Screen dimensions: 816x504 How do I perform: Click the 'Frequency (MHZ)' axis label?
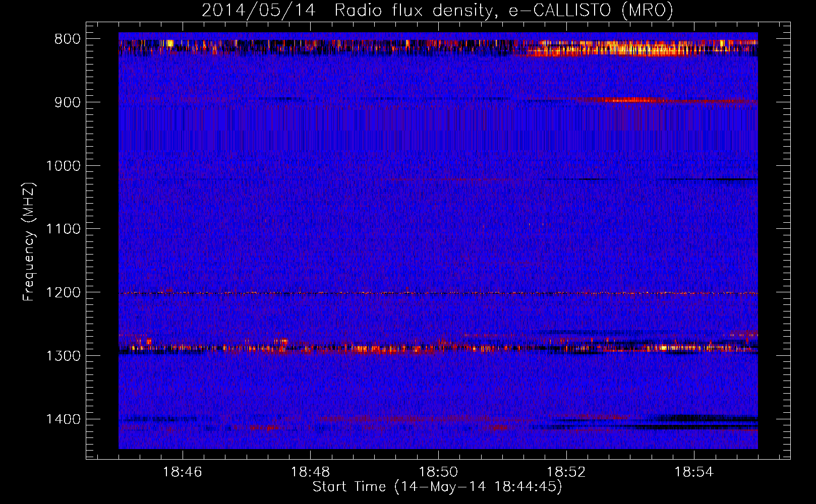tap(29, 242)
